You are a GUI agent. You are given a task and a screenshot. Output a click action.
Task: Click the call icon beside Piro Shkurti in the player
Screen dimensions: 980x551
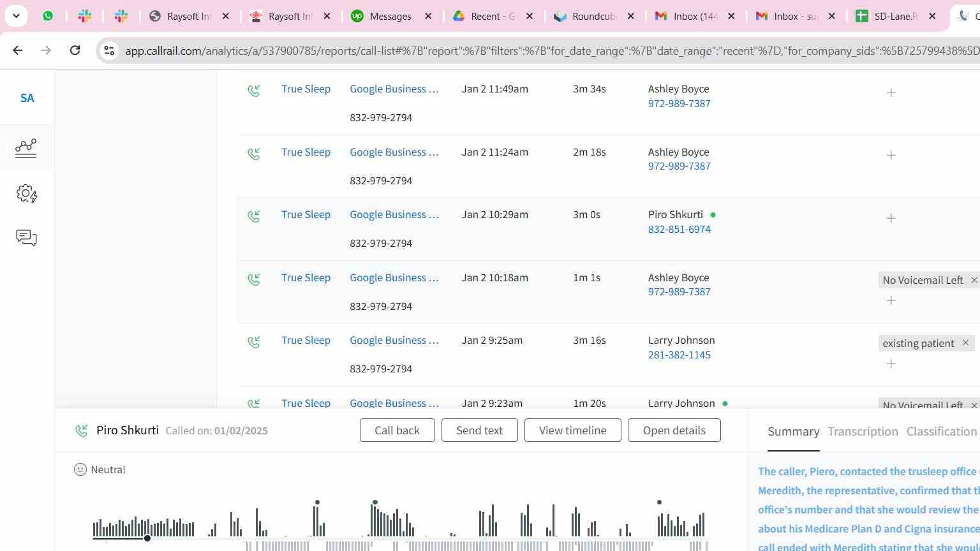pyautogui.click(x=82, y=431)
